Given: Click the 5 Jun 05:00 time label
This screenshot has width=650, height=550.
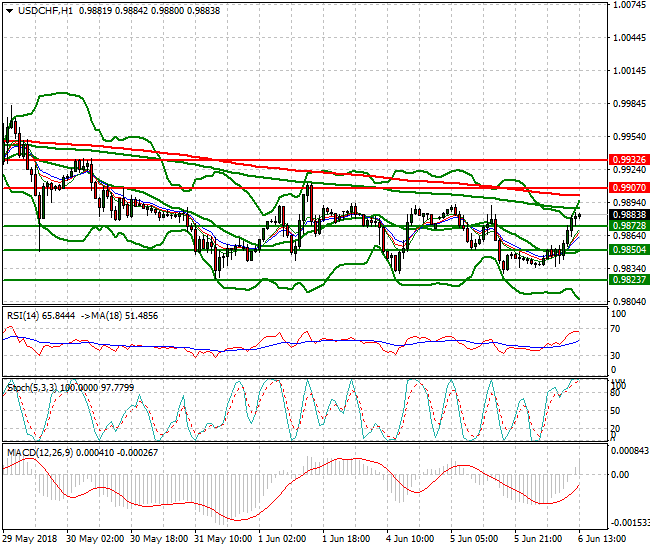Looking at the screenshot, I should point(474,539).
